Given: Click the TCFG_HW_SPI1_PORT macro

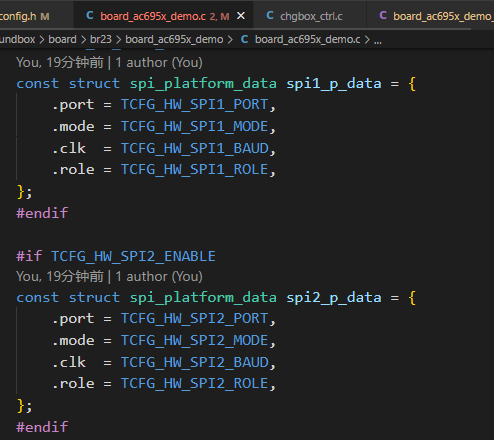Looking at the screenshot, I should (194, 105).
